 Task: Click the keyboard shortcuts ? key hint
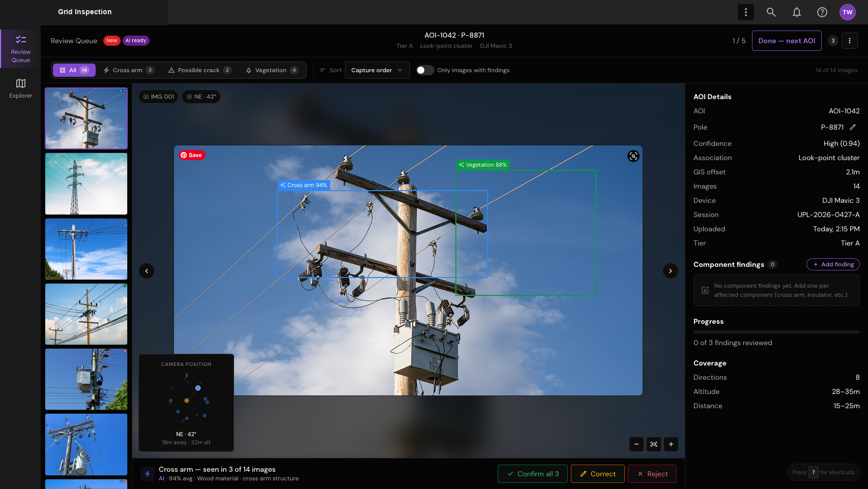coord(813,472)
